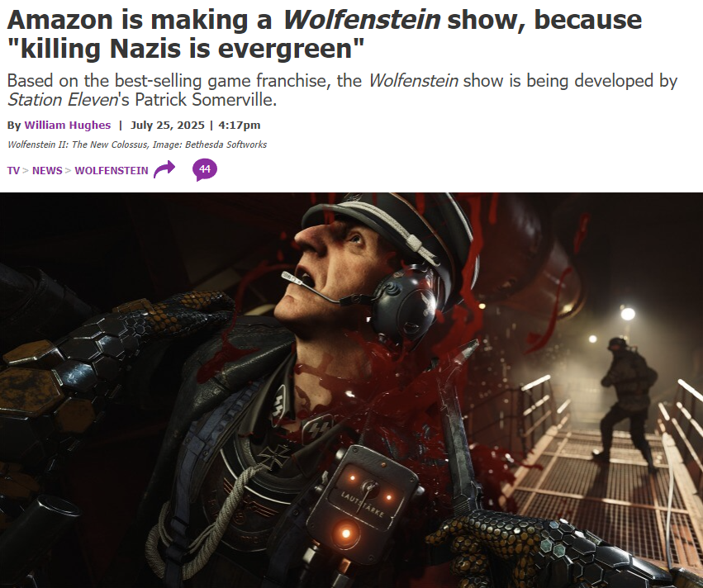Open the NEWS breadcrumb link
This screenshot has width=703, height=588.
pos(47,170)
